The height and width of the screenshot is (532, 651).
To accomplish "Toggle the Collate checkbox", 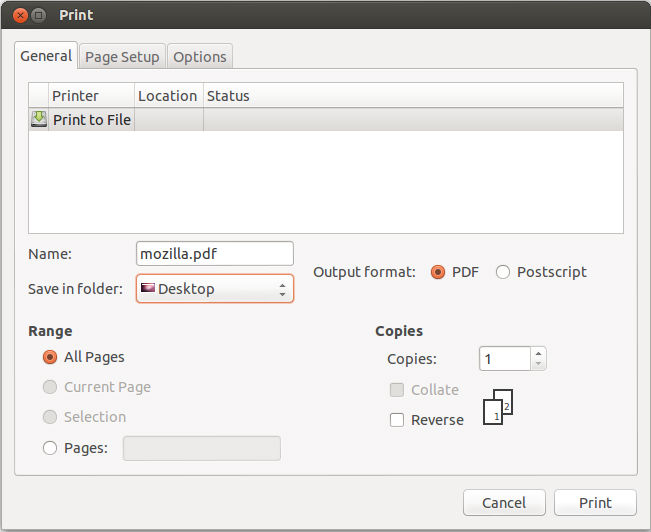I will 397,390.
